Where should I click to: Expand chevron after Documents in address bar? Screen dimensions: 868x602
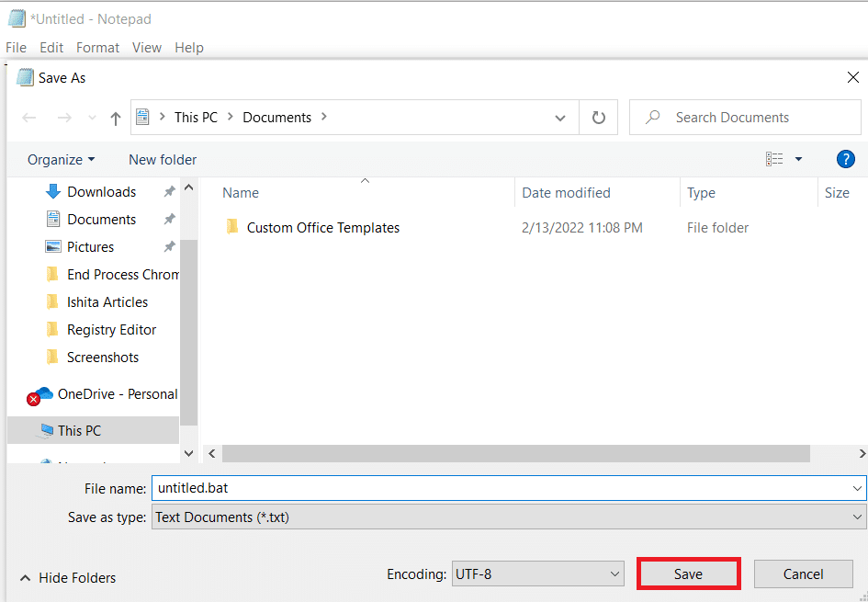pos(324,117)
